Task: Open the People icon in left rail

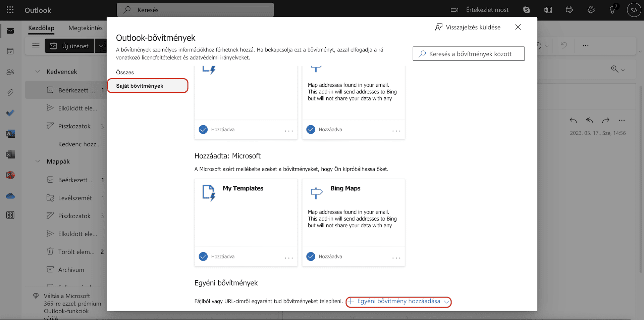Action: click(10, 72)
